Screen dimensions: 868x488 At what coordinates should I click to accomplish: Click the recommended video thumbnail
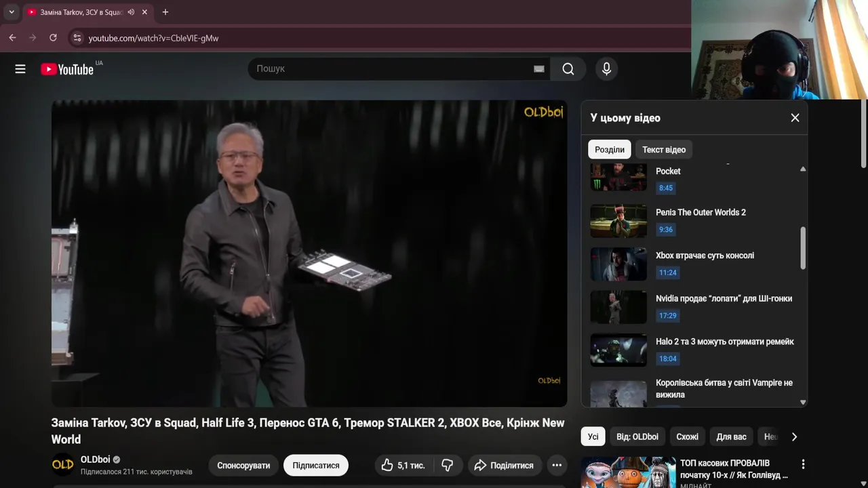[629, 473]
